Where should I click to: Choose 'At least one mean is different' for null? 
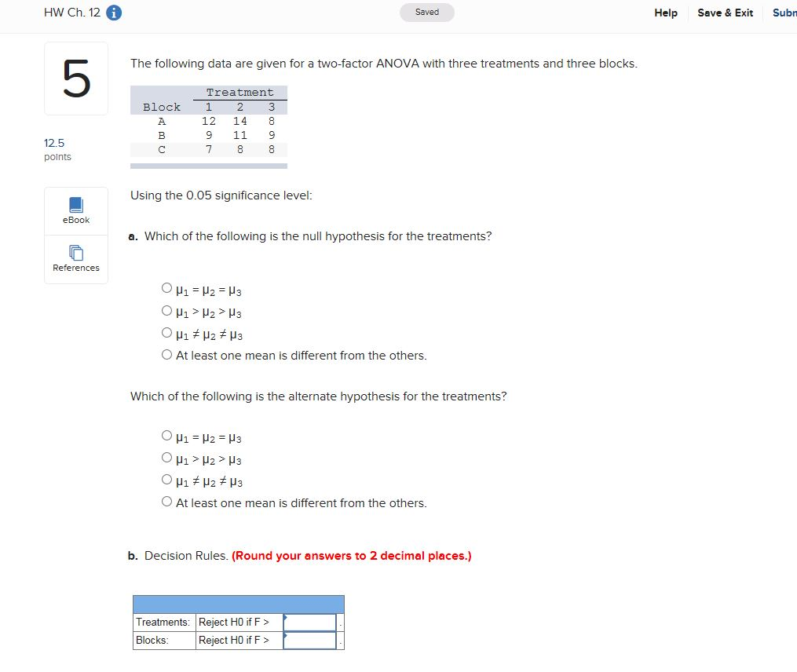166,355
